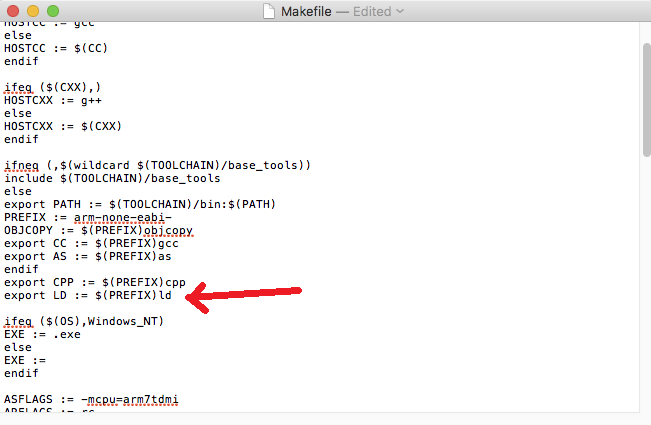Viewport: 651px width, 425px height.
Task: Open the Edited dropdown chevron in title
Action: pyautogui.click(x=400, y=11)
